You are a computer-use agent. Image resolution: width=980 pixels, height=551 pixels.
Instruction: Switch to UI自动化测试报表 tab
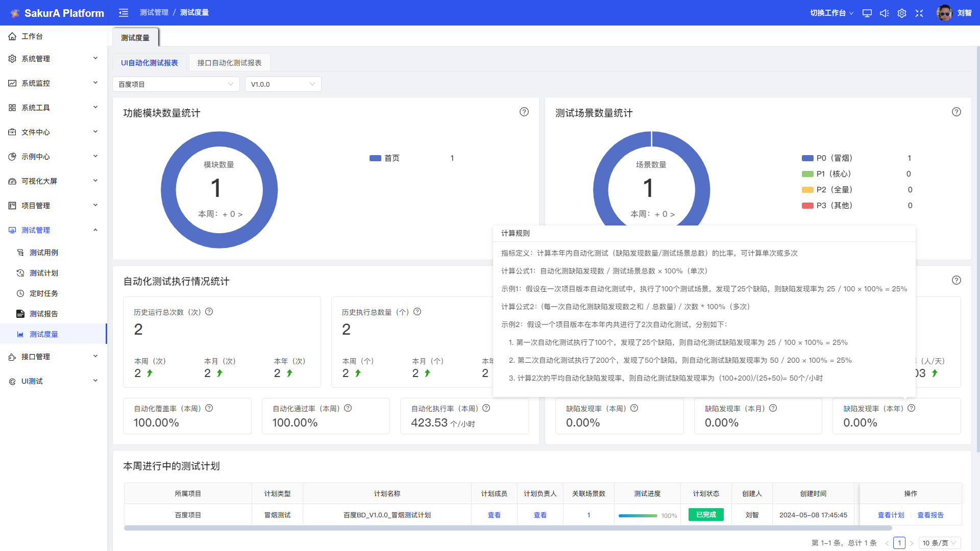pyautogui.click(x=150, y=63)
